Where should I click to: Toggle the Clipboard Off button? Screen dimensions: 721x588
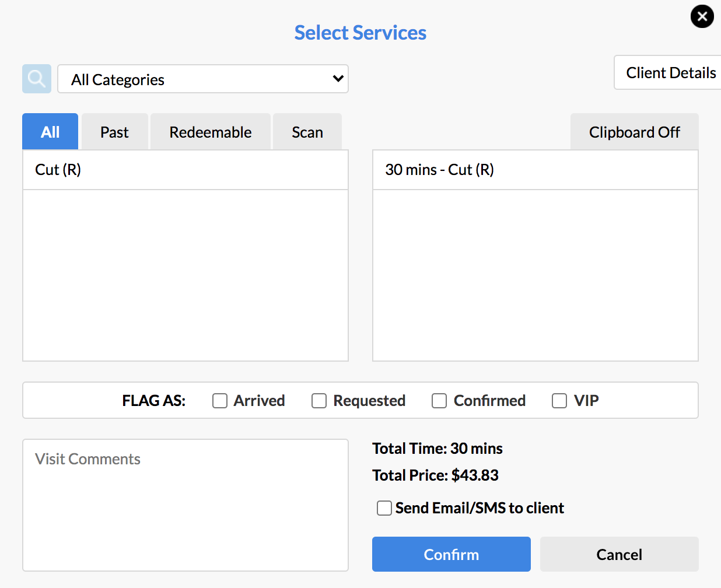pyautogui.click(x=635, y=132)
